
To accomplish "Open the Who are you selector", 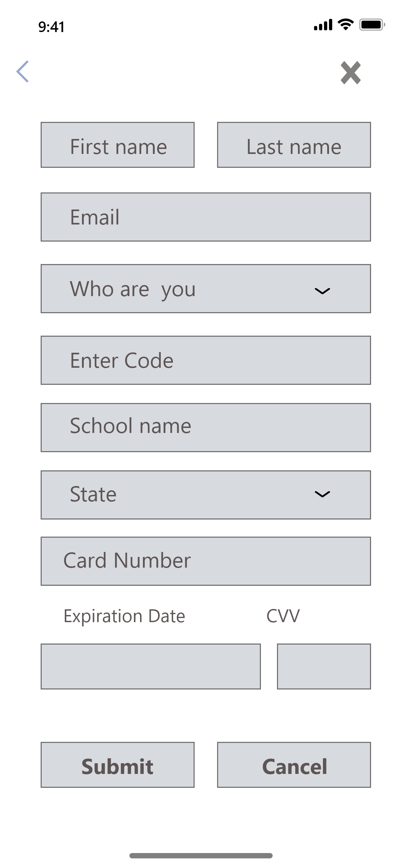I will point(206,289).
